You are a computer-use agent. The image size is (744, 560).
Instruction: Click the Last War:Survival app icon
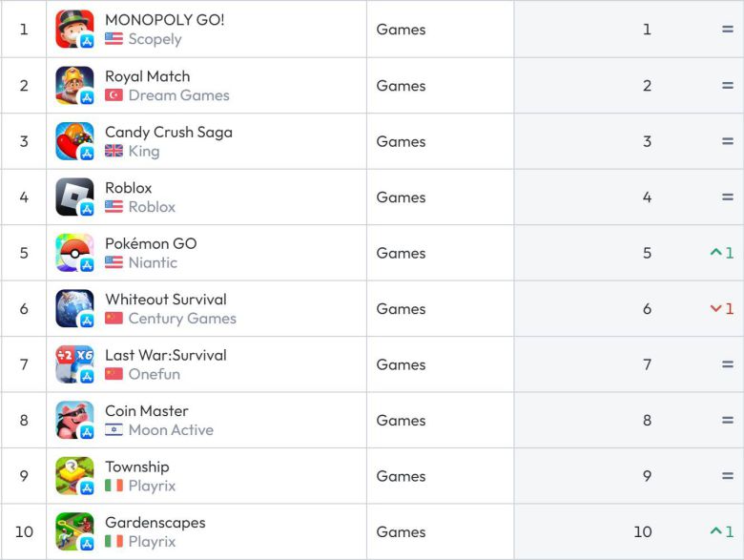tap(74, 363)
